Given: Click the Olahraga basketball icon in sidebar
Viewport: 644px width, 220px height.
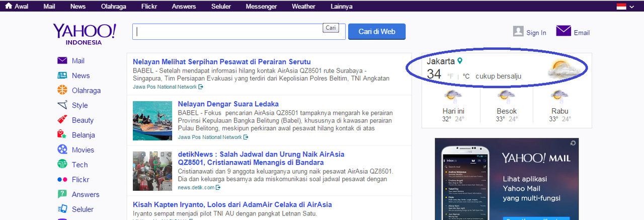Looking at the screenshot, I should click(x=62, y=90).
